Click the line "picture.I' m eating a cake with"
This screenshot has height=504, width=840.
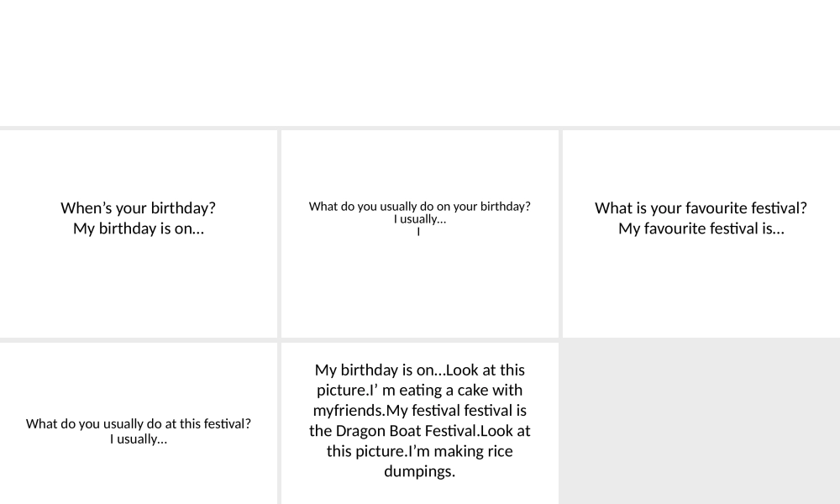(420, 390)
